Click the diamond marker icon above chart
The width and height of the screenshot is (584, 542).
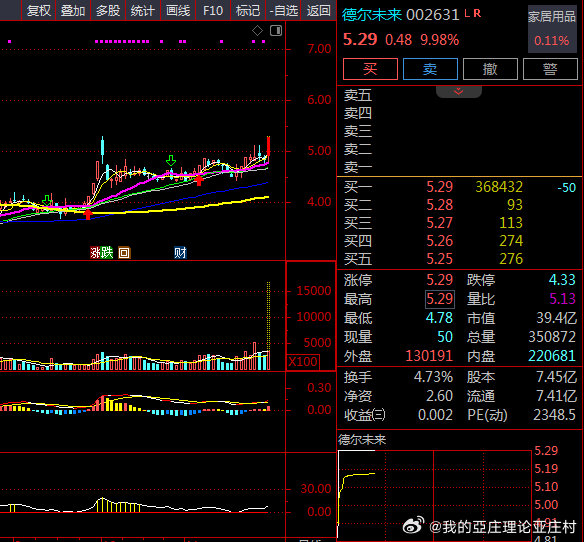point(257,31)
